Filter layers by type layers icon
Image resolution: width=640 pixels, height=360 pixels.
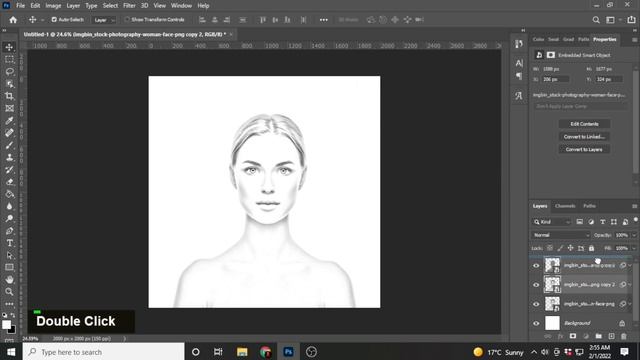pos(602,222)
